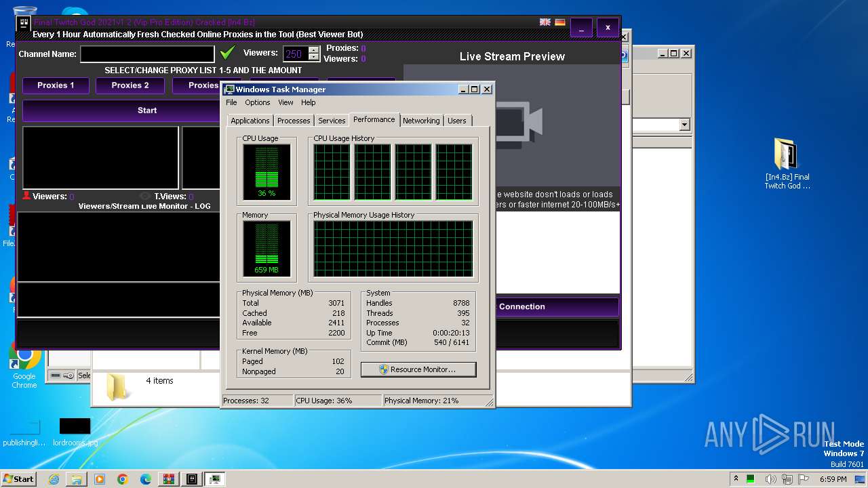Click the taskbar clock showing 6:59 PM
Viewport: 868px width, 488px height.
(833, 479)
